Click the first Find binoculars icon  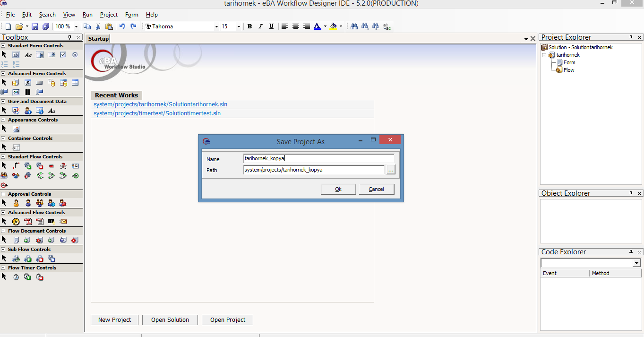point(354,26)
